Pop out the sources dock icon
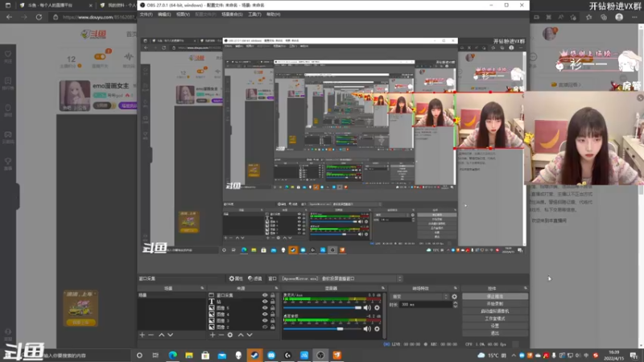Image resolution: width=644 pixels, height=362 pixels. click(276, 289)
